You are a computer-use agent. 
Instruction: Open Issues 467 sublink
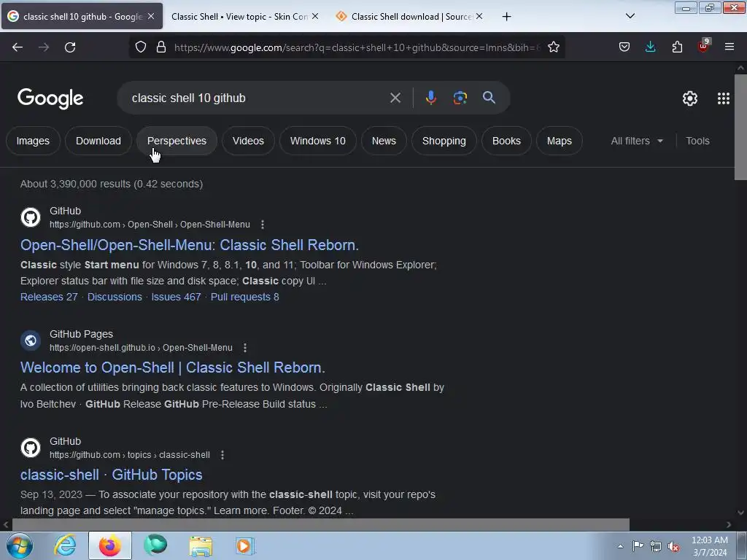tap(177, 297)
